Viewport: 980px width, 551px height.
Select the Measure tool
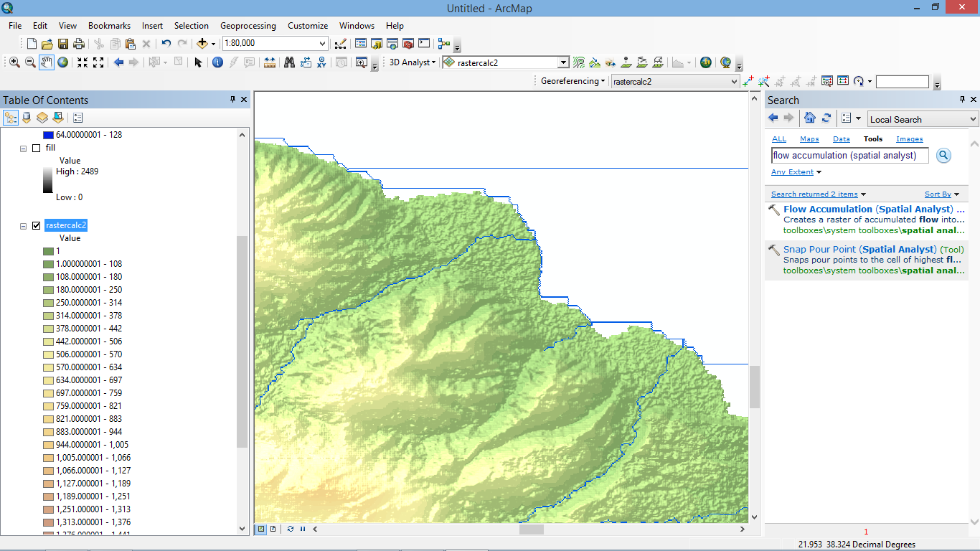click(269, 63)
